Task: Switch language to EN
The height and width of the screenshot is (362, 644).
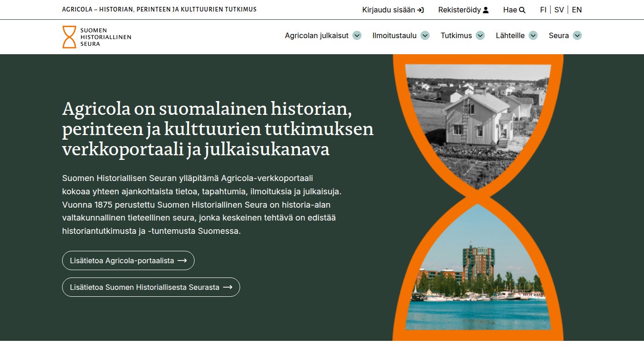Action: click(577, 10)
